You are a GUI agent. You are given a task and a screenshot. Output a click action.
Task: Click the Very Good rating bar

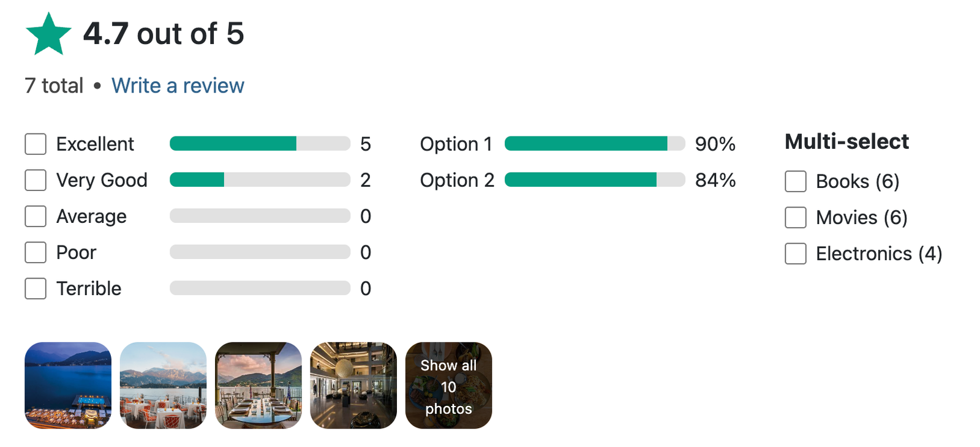click(260, 179)
